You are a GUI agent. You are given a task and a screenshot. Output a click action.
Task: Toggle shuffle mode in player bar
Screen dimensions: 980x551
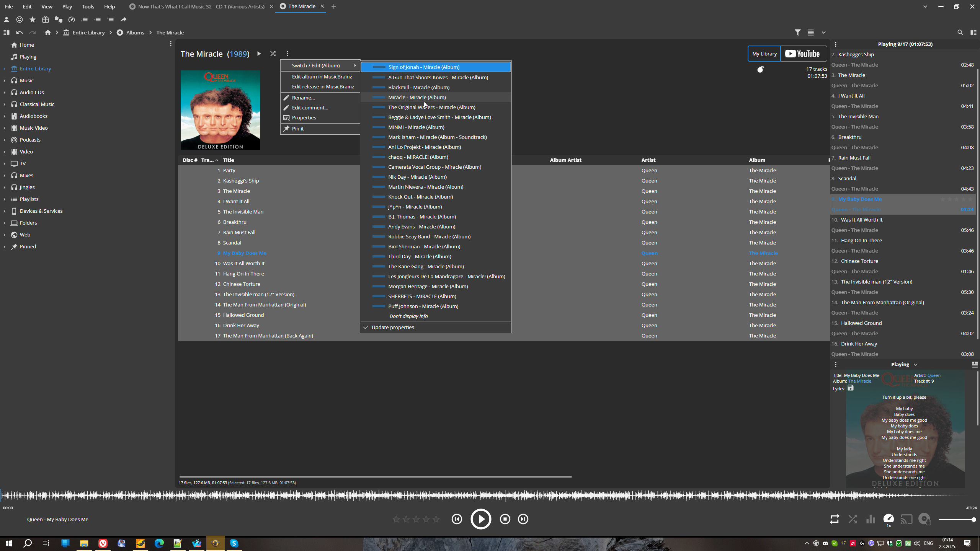pyautogui.click(x=853, y=519)
